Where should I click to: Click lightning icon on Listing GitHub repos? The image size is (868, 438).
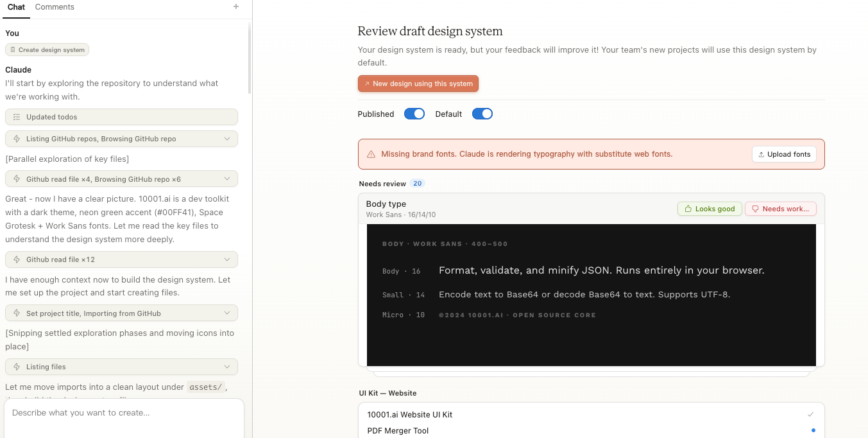coord(17,139)
